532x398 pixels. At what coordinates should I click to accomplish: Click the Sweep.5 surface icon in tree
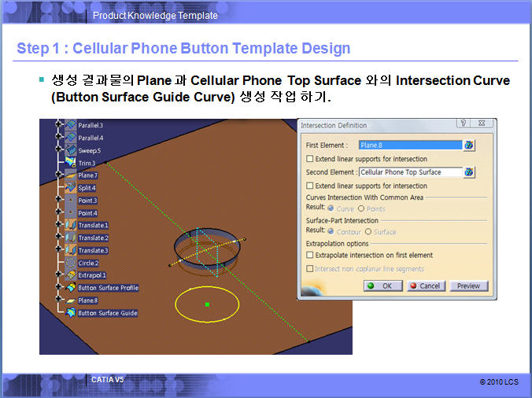pos(71,150)
